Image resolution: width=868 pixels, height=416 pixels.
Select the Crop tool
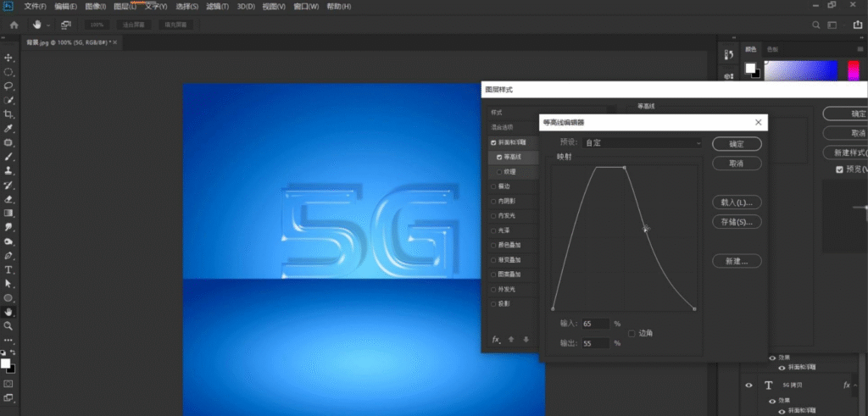click(8, 114)
